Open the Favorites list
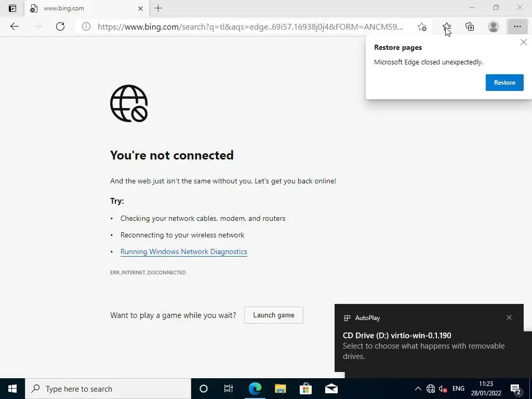532x399 pixels. tap(446, 26)
